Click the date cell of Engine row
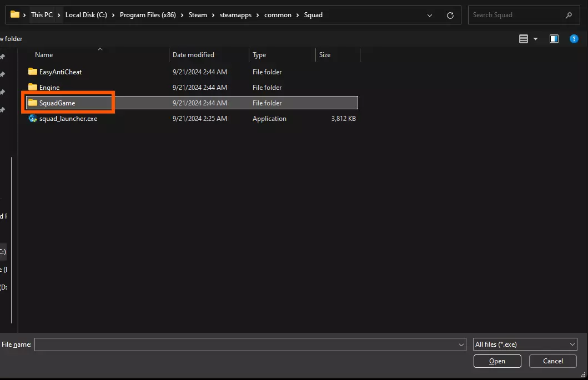This screenshot has width=588, height=380. coord(199,87)
